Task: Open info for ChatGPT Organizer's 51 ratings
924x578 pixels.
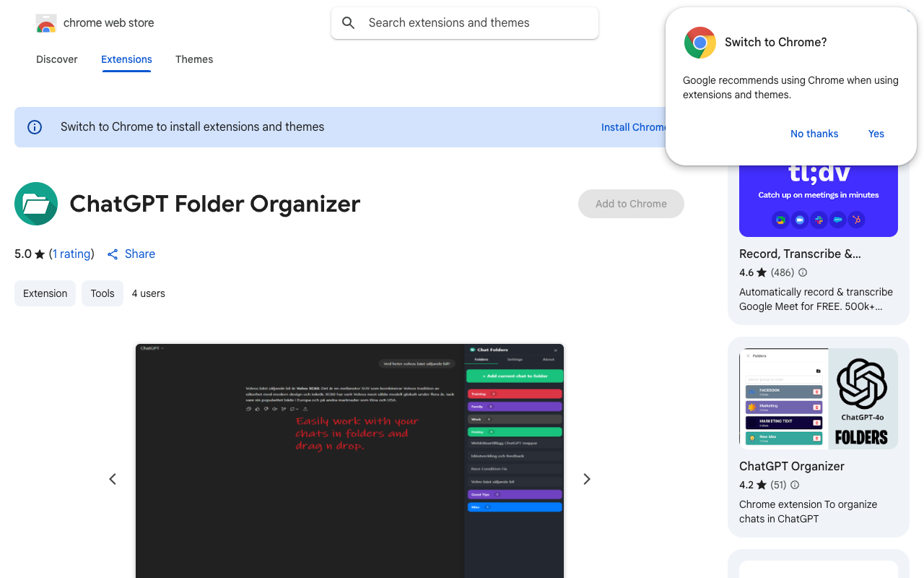Action: (x=794, y=485)
